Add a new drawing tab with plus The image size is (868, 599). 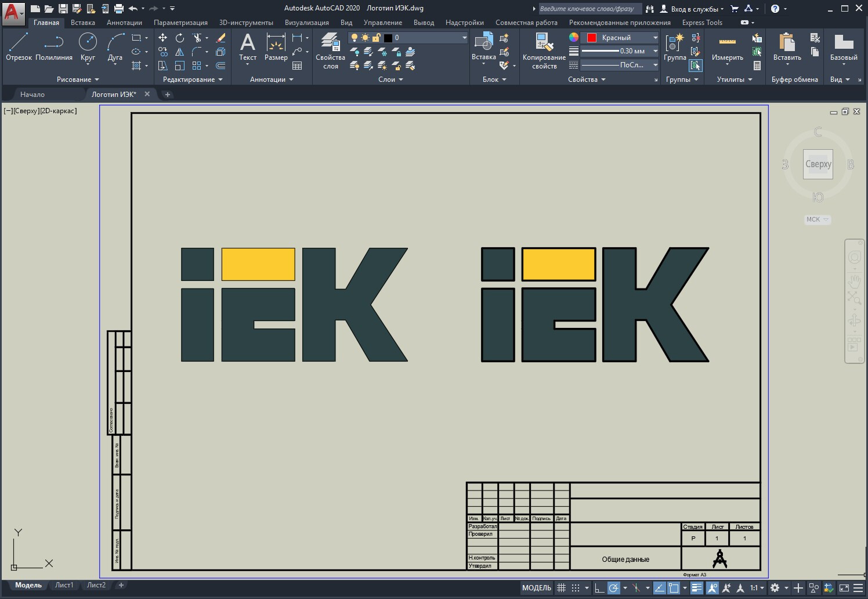tap(167, 95)
